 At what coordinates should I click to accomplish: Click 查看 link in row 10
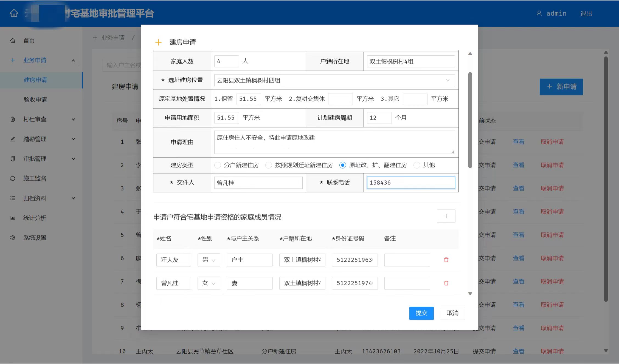click(x=519, y=351)
